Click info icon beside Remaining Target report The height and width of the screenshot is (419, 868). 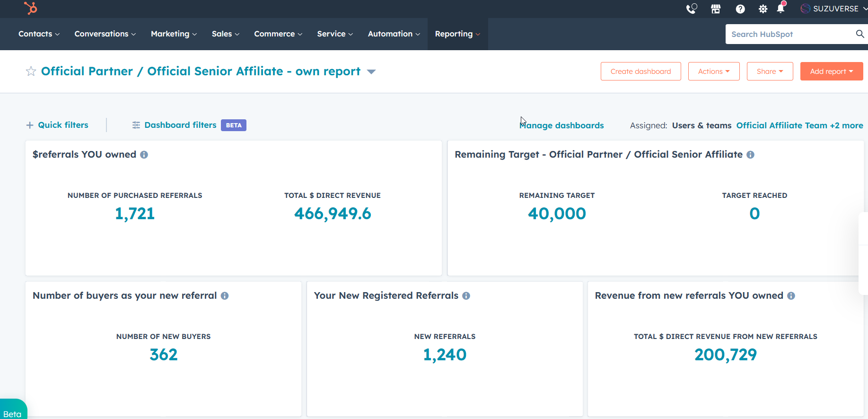(750, 155)
